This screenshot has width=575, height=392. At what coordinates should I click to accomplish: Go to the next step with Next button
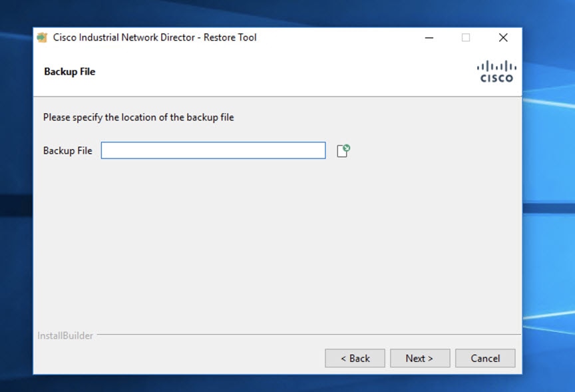click(420, 358)
